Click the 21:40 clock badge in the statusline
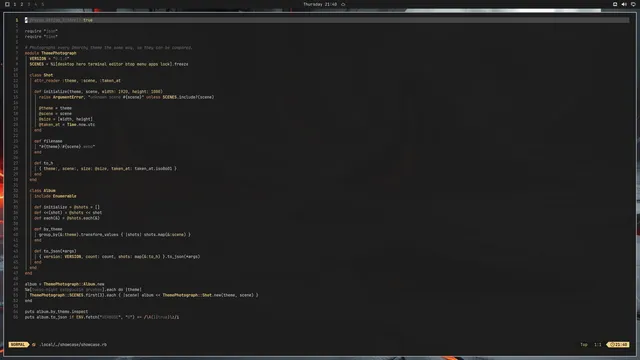Viewport: 640px width, 360px height. tap(619, 344)
